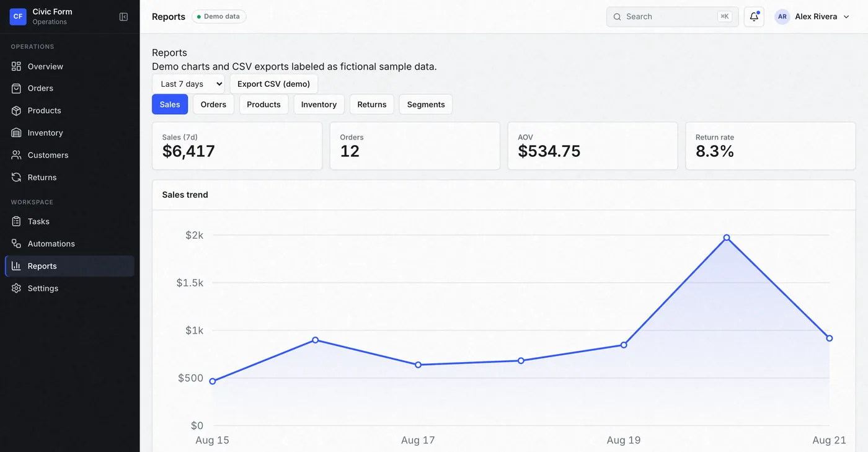Switch to the Products report tab
The height and width of the screenshot is (452, 868).
click(x=263, y=104)
